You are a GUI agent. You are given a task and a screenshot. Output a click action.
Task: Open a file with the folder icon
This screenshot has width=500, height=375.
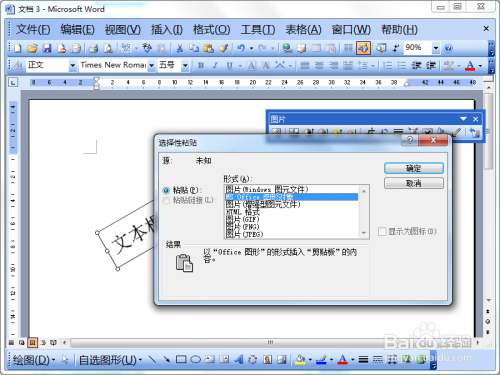pyautogui.click(x=32, y=48)
